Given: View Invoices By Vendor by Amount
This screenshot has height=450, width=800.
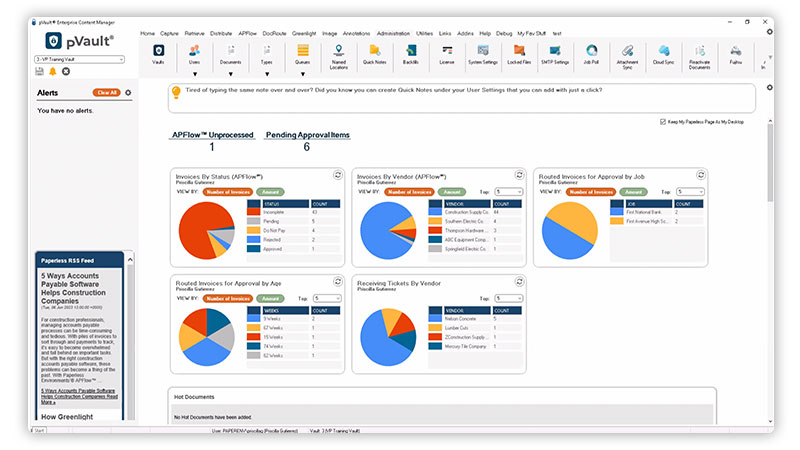Looking at the screenshot, I should pyautogui.click(x=452, y=192).
